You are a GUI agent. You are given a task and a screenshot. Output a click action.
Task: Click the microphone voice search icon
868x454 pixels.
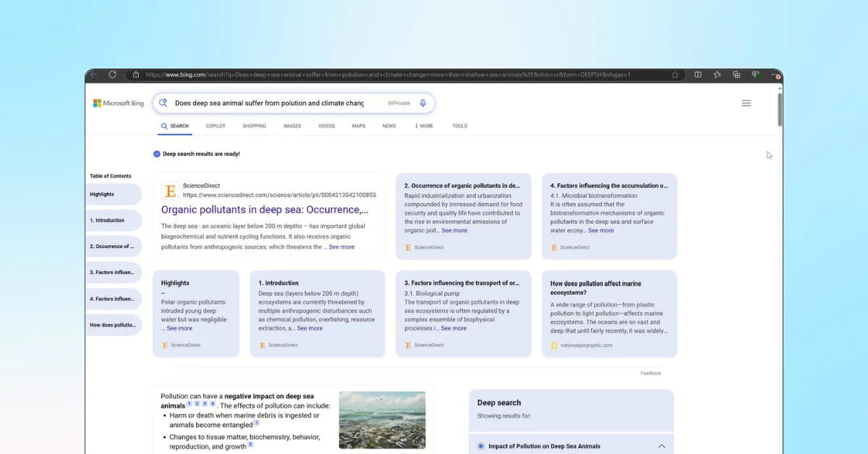pyautogui.click(x=423, y=103)
